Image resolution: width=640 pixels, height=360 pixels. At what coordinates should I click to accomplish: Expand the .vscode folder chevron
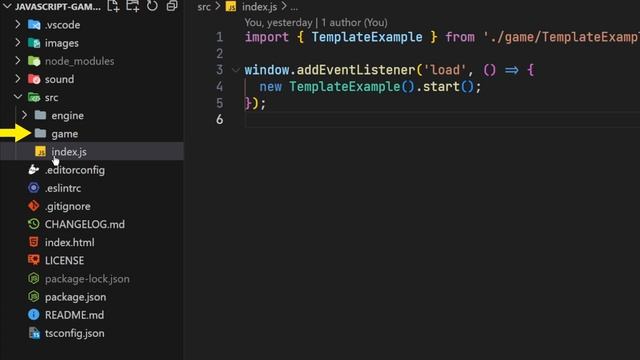pyautogui.click(x=18, y=24)
